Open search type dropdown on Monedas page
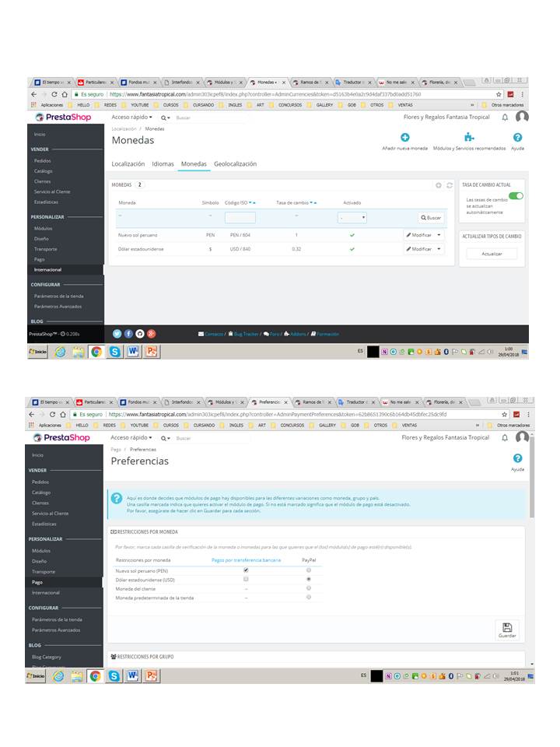The height and width of the screenshot is (747, 560). point(165,117)
